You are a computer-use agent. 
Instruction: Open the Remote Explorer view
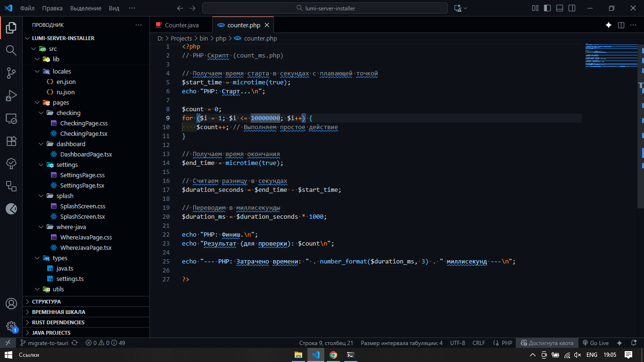tap(11, 118)
